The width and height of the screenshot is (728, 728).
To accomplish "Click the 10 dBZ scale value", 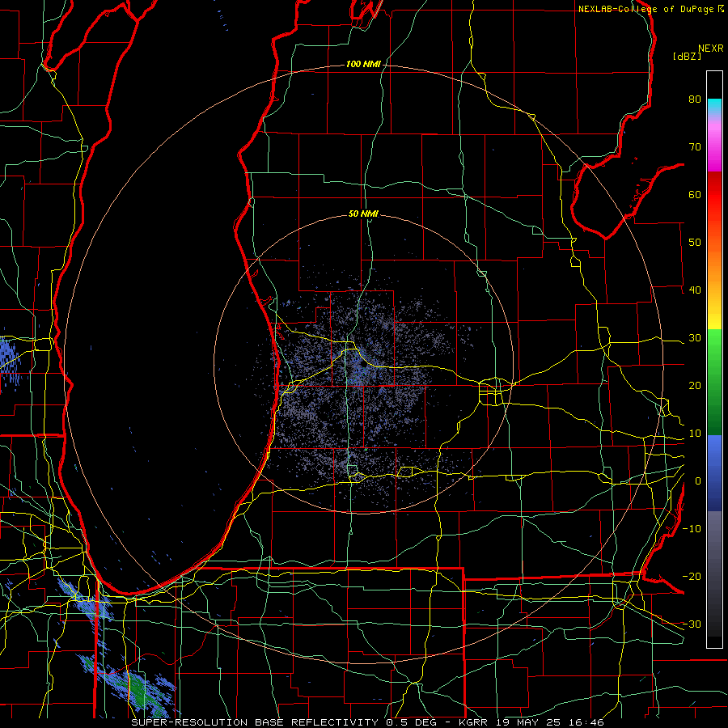I will 695,434.
